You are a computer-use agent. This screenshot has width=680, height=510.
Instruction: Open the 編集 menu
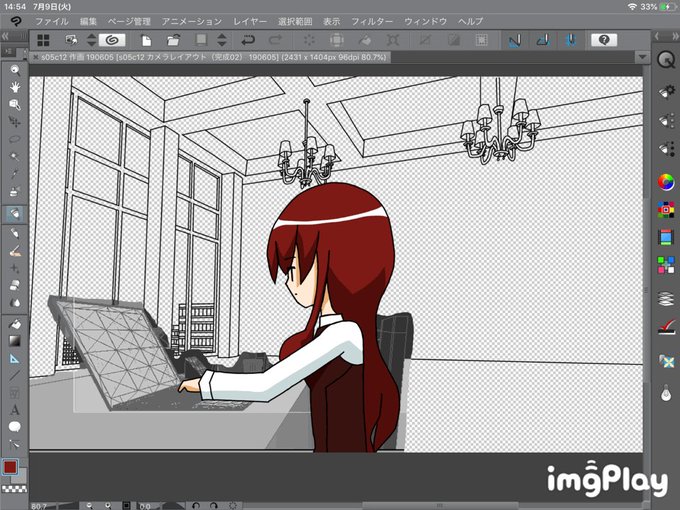click(x=88, y=21)
